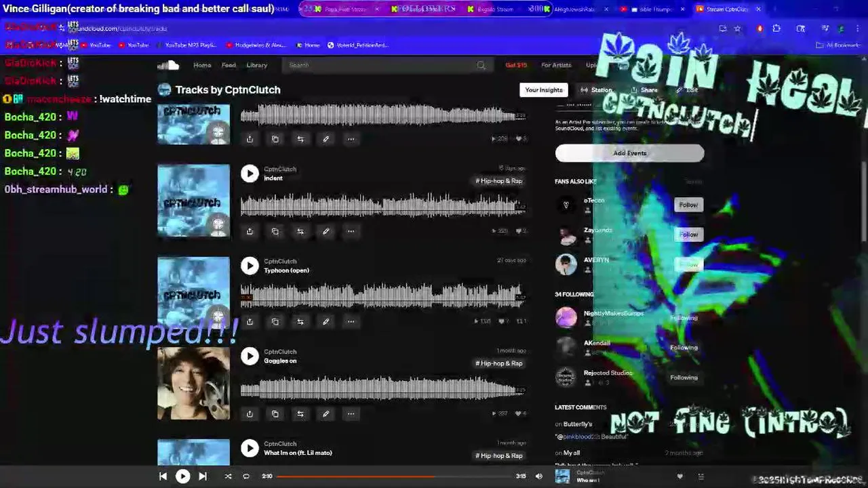Edit Typhoon (open) with pencil icon
This screenshot has width=868, height=488.
click(x=325, y=321)
